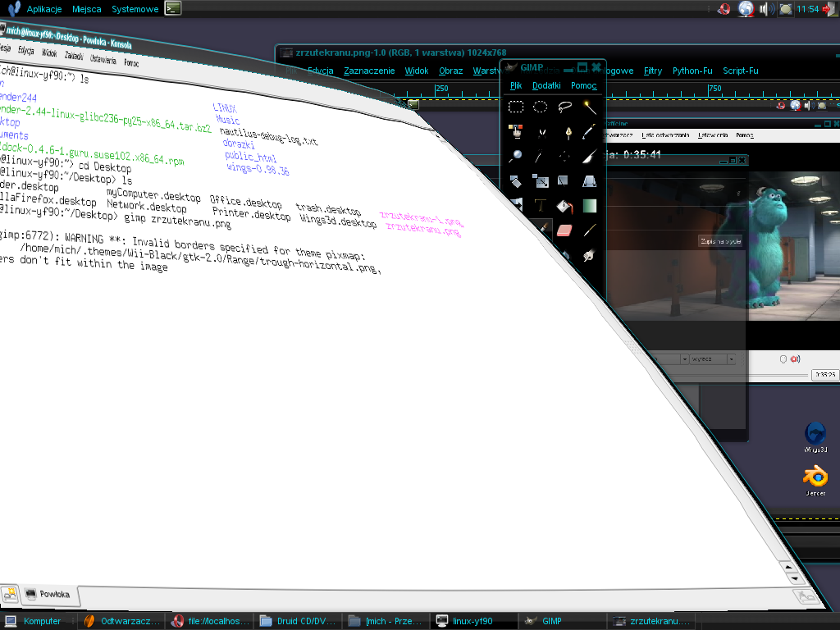
Task: Select the Airbrush tool
Action: tap(589, 231)
